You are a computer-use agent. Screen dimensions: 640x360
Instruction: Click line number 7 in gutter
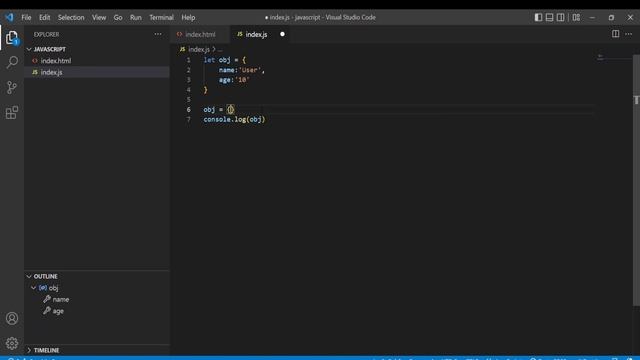point(189,120)
